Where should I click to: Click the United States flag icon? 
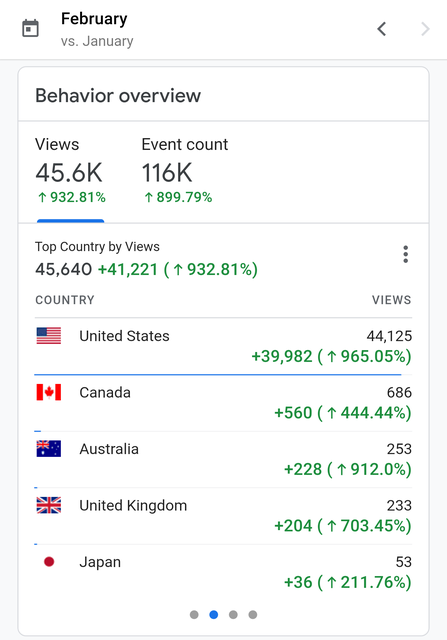pos(49,336)
